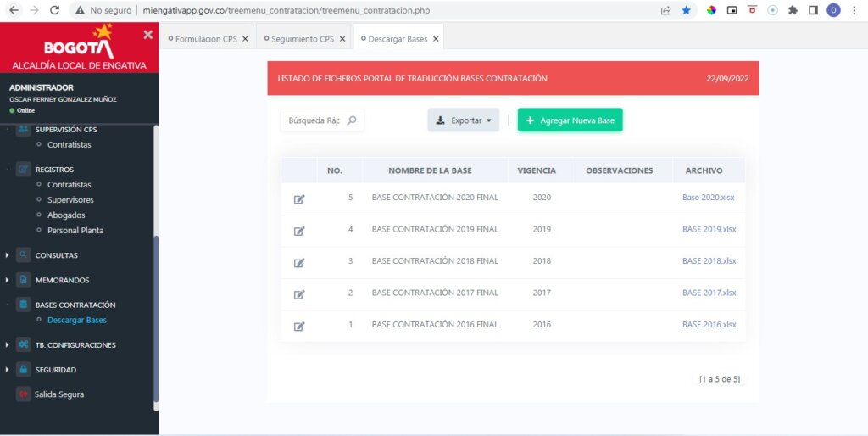Click the Bases Contratación database icon

click(23, 305)
